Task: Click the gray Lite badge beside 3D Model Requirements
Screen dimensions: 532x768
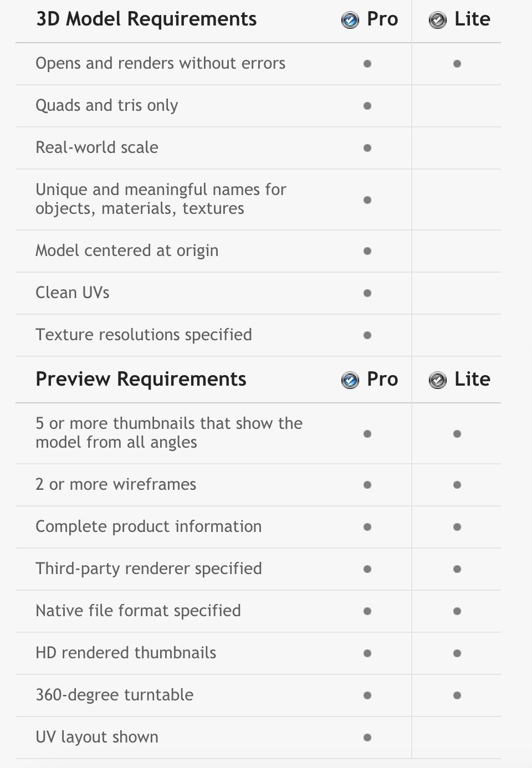Action: click(437, 21)
